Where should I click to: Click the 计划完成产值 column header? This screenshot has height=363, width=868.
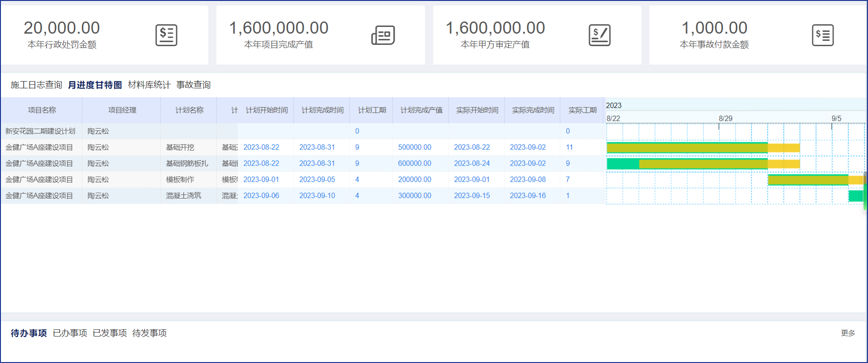click(421, 110)
